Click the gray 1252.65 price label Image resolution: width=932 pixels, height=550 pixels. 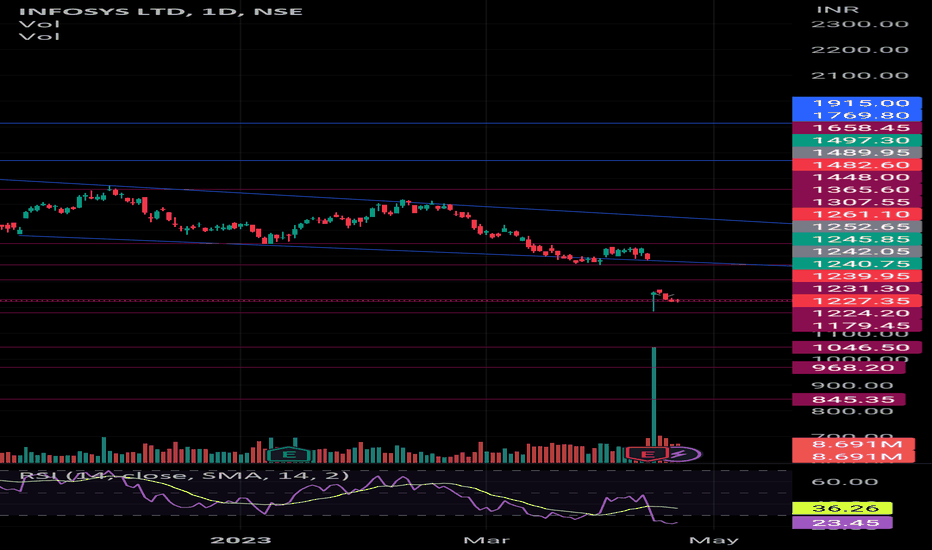tap(857, 227)
